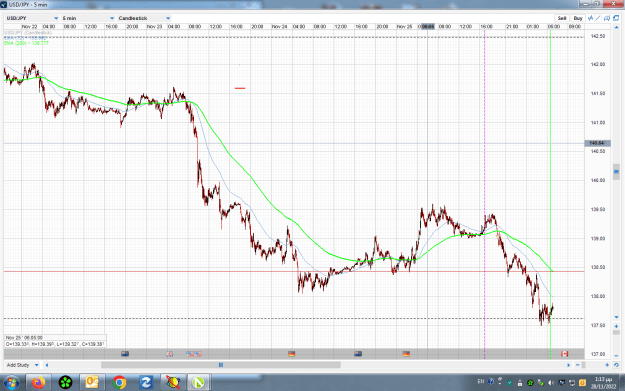
Task: Click the EMA (200) green indicator label
Action: pyautogui.click(x=26, y=43)
